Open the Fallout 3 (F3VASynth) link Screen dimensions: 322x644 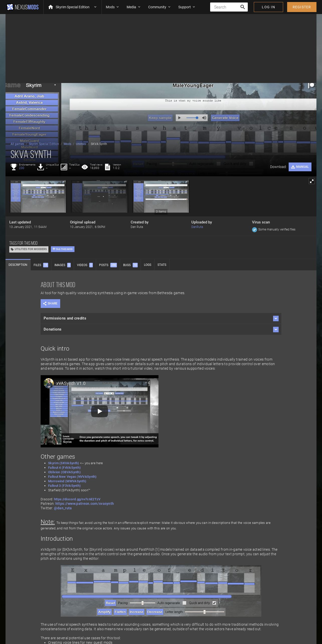point(64,486)
